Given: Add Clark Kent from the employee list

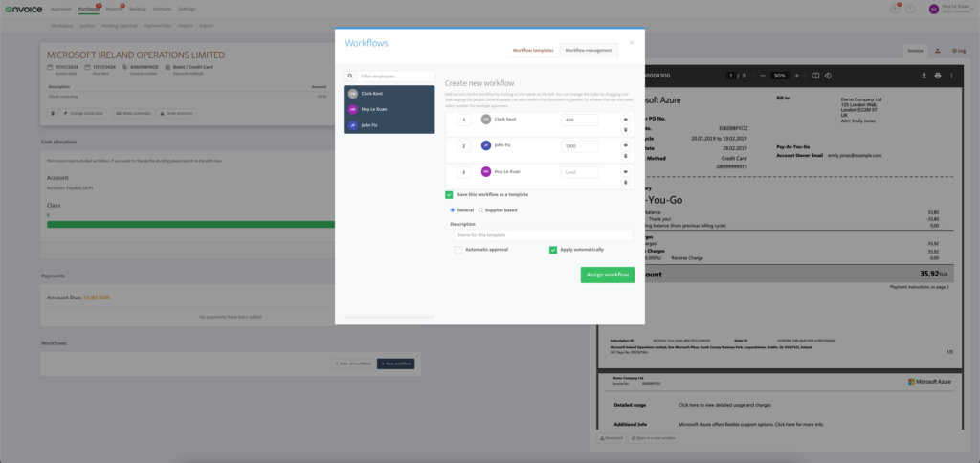Looking at the screenshot, I should [x=389, y=93].
